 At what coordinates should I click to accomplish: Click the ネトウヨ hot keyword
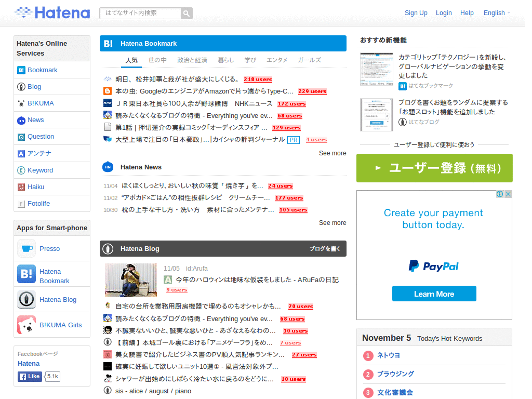[389, 355]
